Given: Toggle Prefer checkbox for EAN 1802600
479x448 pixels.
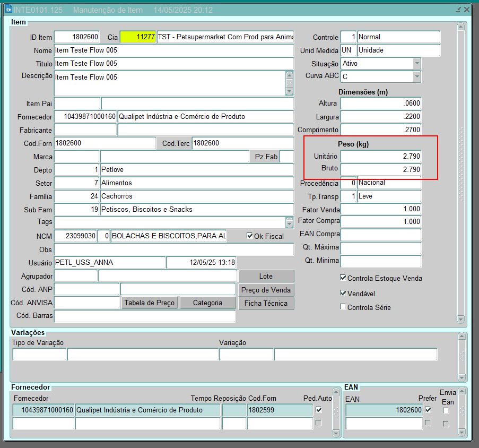Looking at the screenshot, I should [428, 410].
